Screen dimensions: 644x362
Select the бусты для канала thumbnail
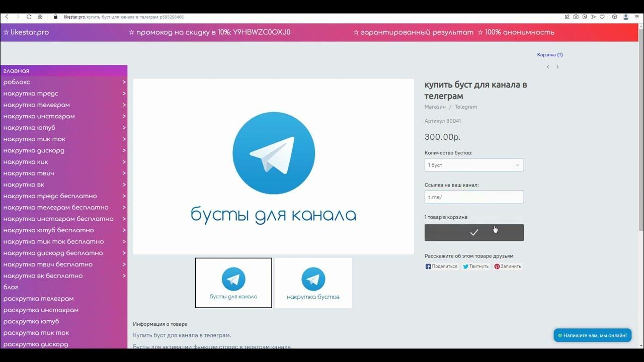pos(233,283)
